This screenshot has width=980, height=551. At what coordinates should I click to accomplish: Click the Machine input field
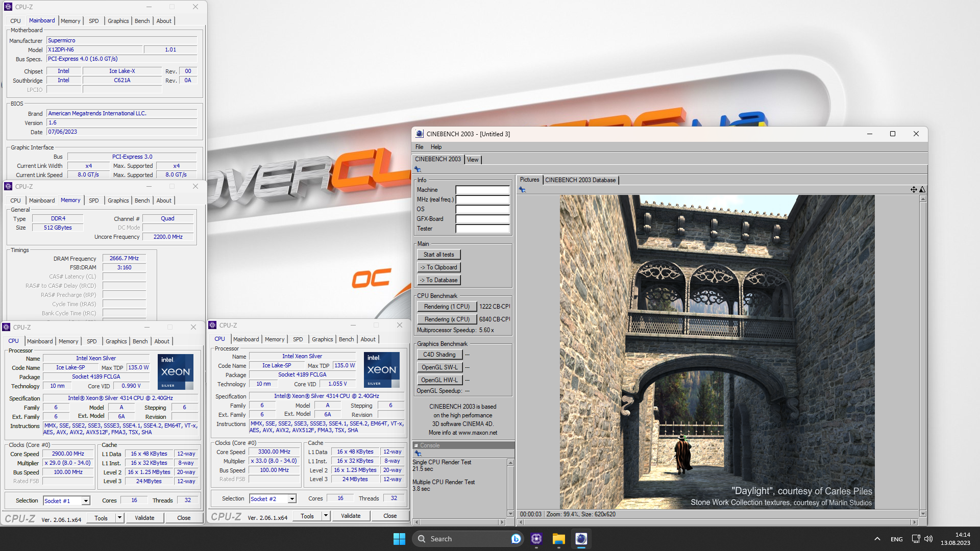(482, 190)
